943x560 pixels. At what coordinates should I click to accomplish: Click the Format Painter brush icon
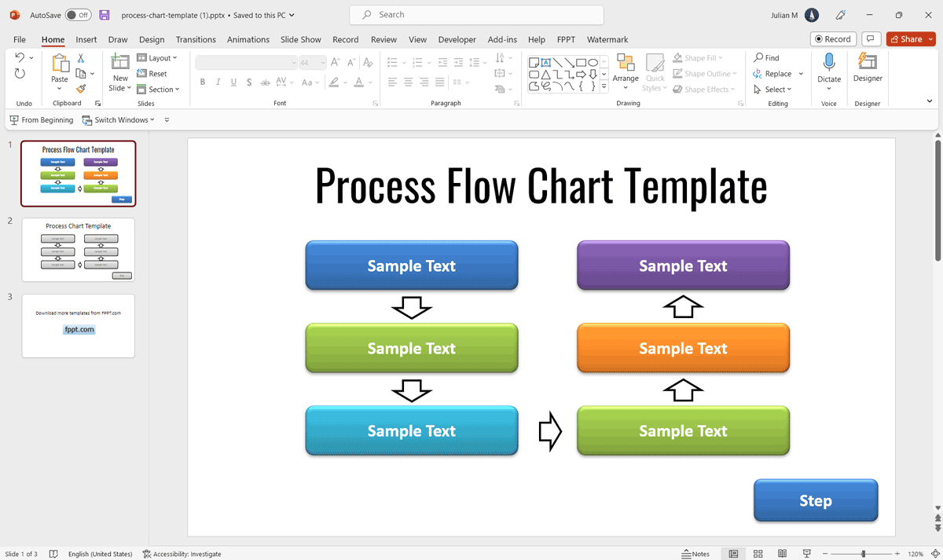[81, 89]
